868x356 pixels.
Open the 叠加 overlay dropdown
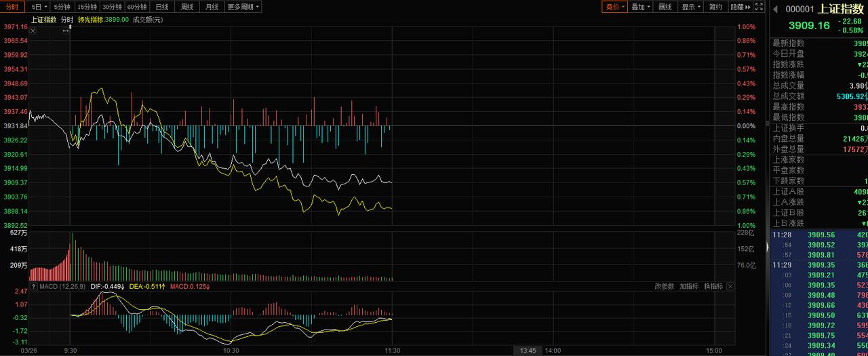pyautogui.click(x=640, y=7)
